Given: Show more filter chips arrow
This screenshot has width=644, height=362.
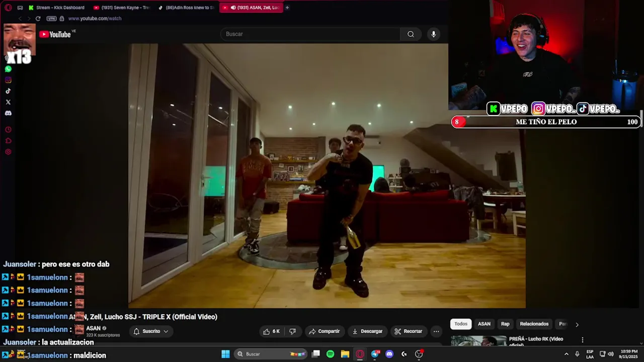Looking at the screenshot, I should (577, 324).
